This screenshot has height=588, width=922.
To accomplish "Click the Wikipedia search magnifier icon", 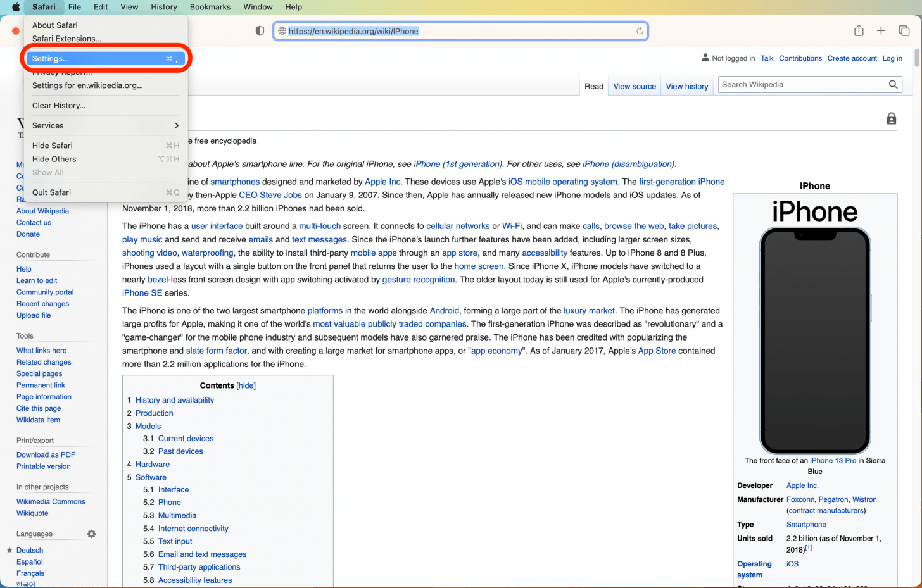I will point(893,85).
